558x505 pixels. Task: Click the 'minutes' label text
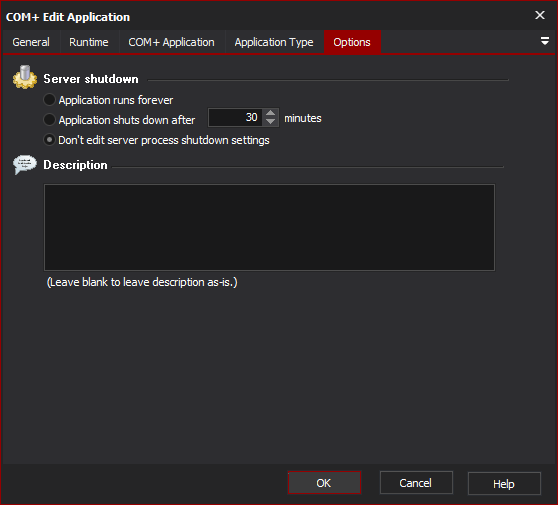[x=303, y=118]
